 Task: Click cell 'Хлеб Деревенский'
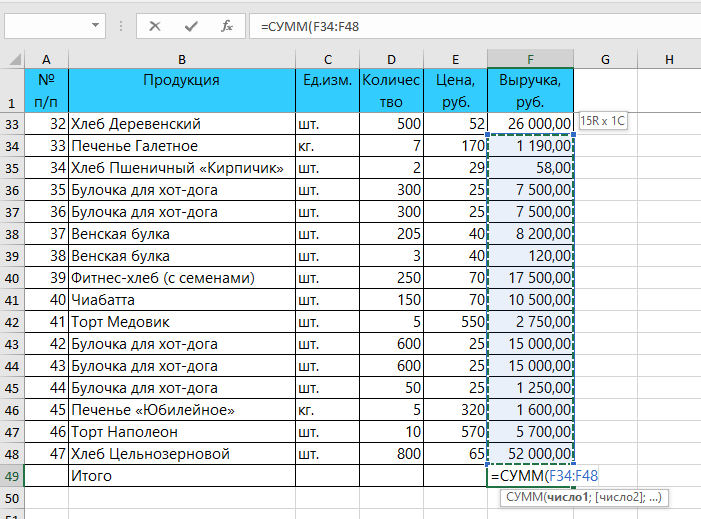point(182,124)
